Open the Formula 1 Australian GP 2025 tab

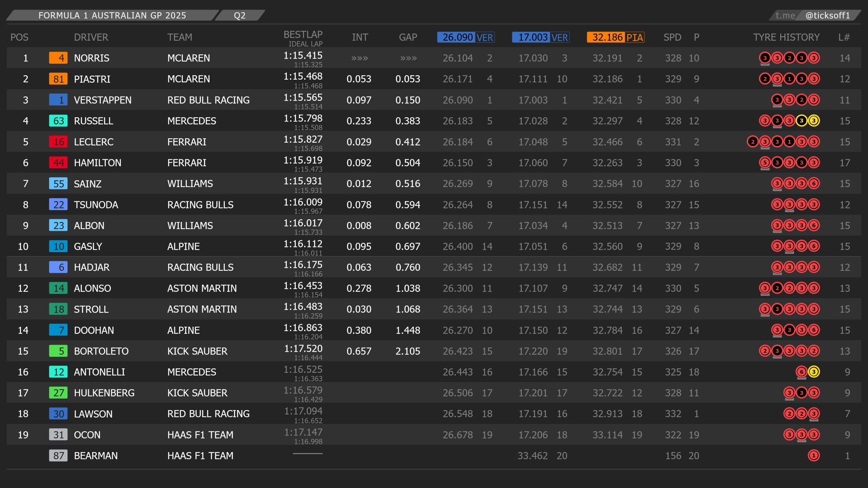[x=112, y=15]
